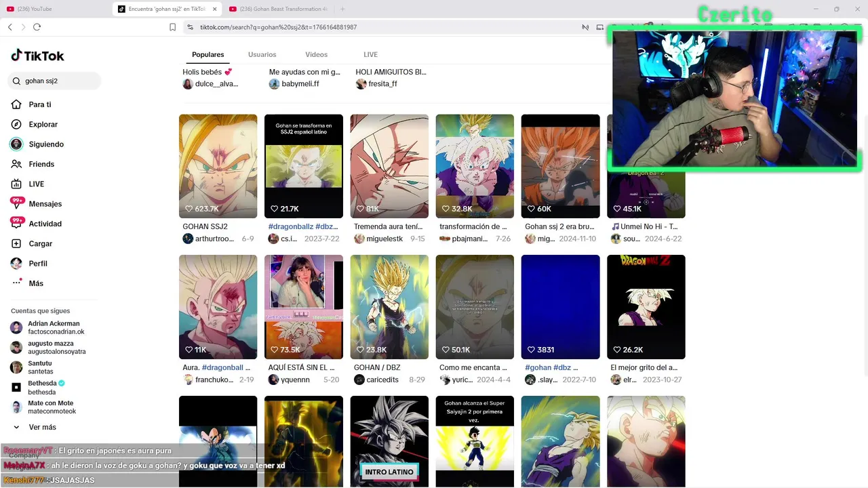This screenshot has height=488, width=868.
Task: Open GOHAN SSJ2 video with 623.7K likes
Action: point(218,166)
